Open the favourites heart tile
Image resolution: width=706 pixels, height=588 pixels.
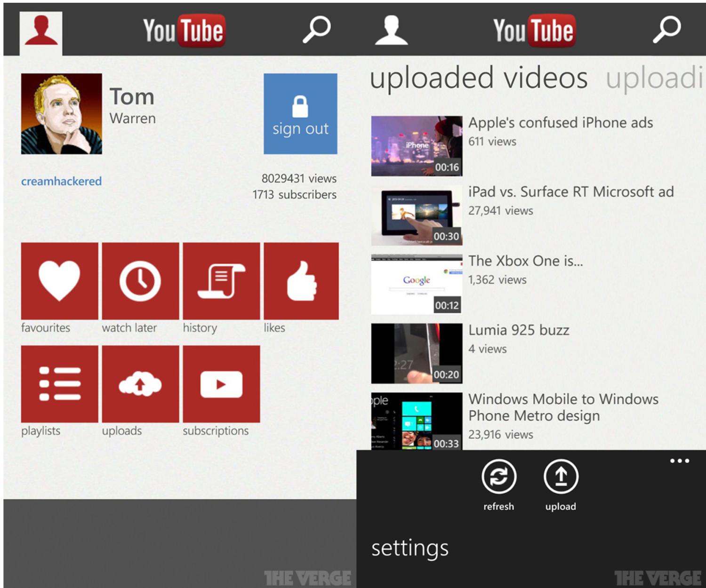point(59,281)
